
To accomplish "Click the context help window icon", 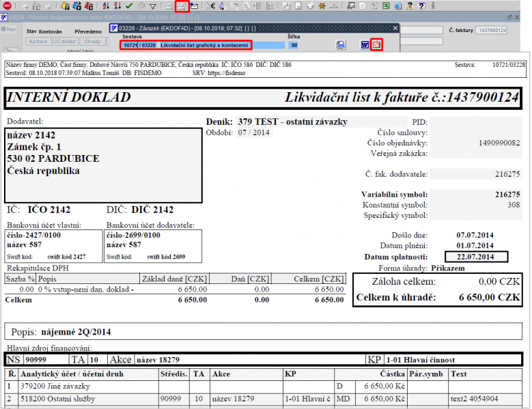I will (x=421, y=5).
